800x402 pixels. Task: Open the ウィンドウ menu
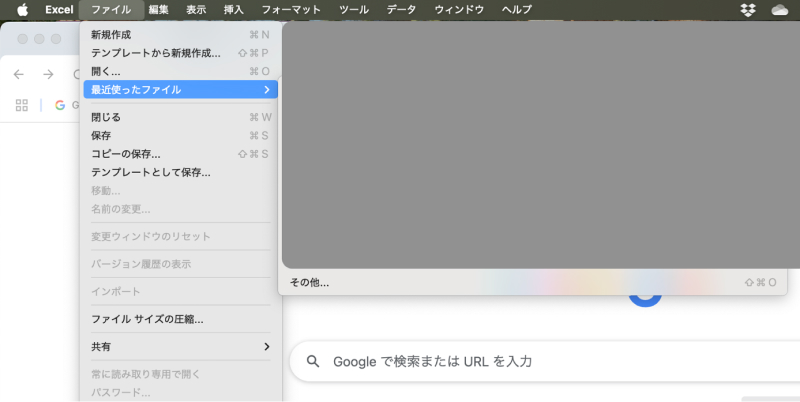[x=459, y=9]
